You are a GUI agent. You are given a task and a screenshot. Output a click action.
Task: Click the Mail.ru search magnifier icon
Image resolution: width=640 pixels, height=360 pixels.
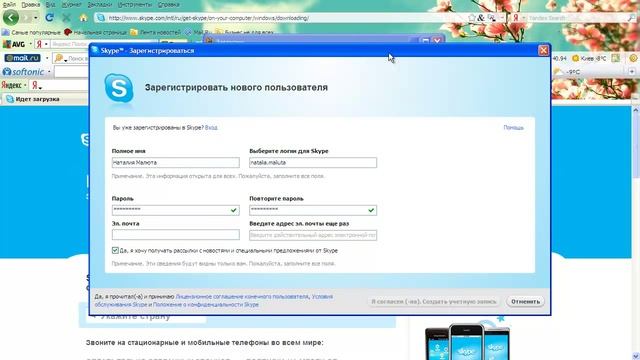click(x=59, y=58)
